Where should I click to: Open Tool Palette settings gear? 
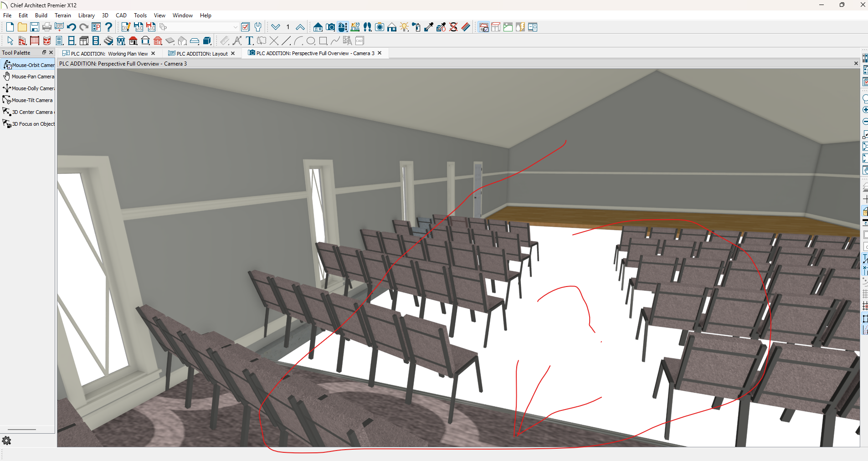tap(7, 441)
